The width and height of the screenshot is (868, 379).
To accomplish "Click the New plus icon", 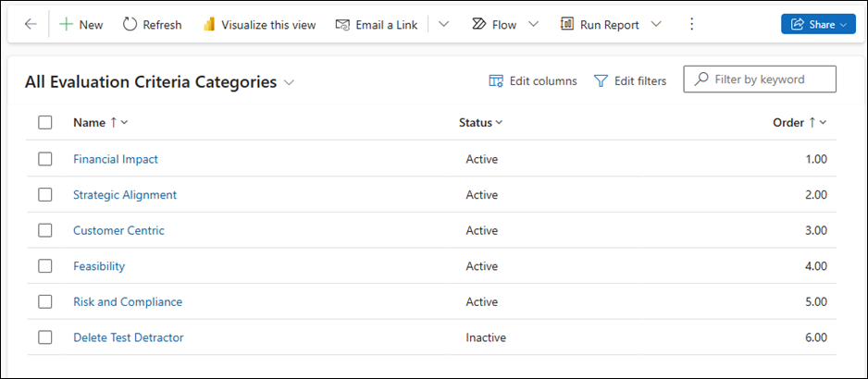I will coord(66,25).
